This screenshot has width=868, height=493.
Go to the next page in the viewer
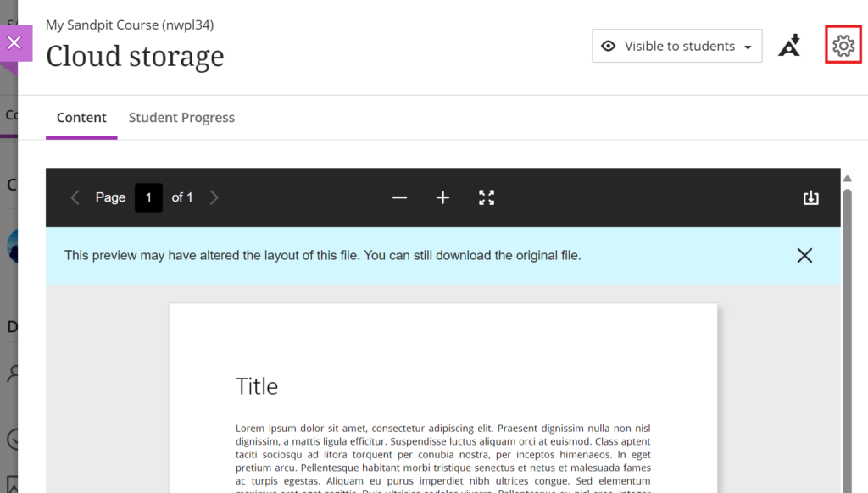(x=214, y=197)
